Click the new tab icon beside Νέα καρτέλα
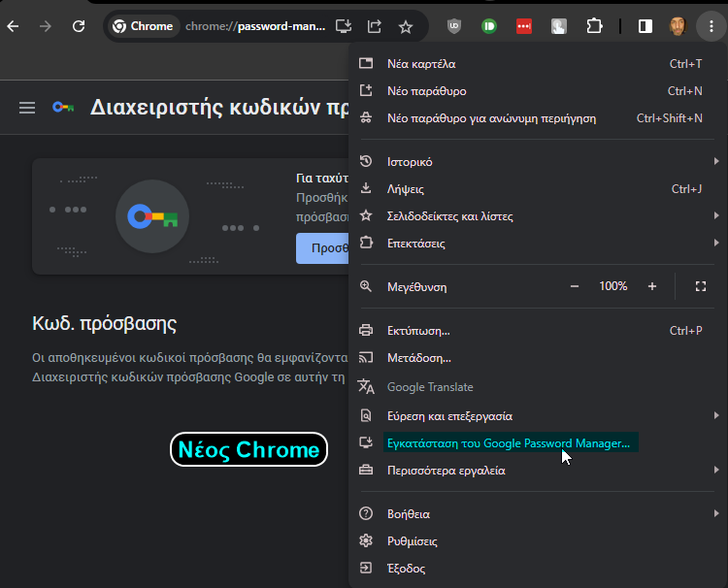 (x=366, y=63)
